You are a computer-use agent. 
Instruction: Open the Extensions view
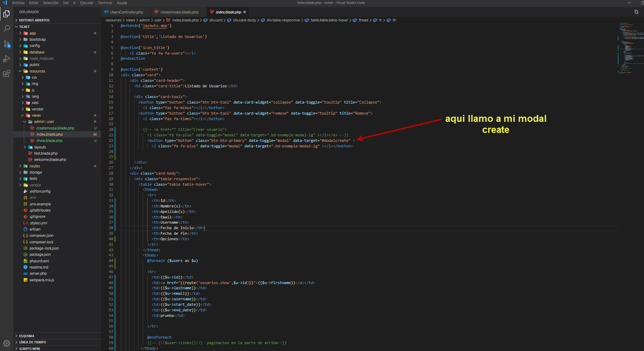click(x=7, y=74)
